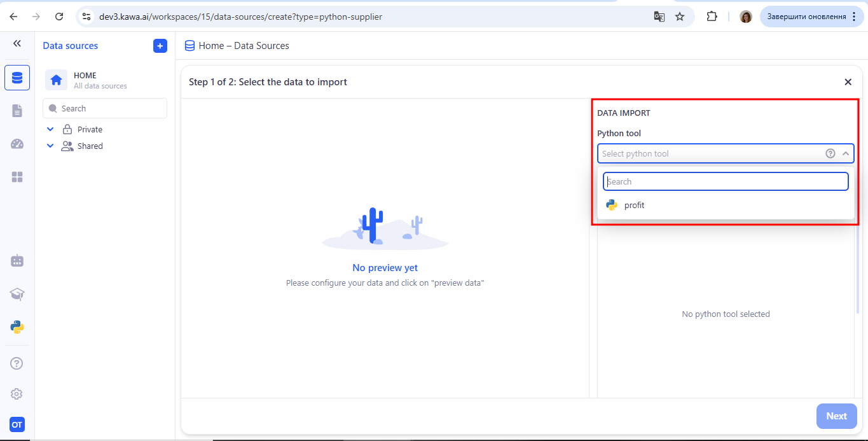868x441 pixels.
Task: Open the Data sources database icon
Action: click(17, 78)
